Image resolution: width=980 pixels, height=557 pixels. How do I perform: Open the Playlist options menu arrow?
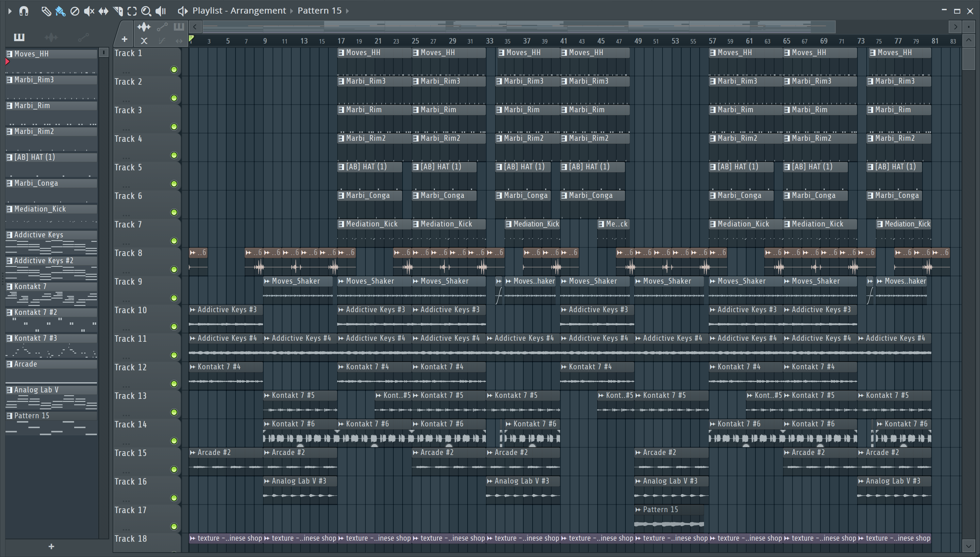pos(10,11)
